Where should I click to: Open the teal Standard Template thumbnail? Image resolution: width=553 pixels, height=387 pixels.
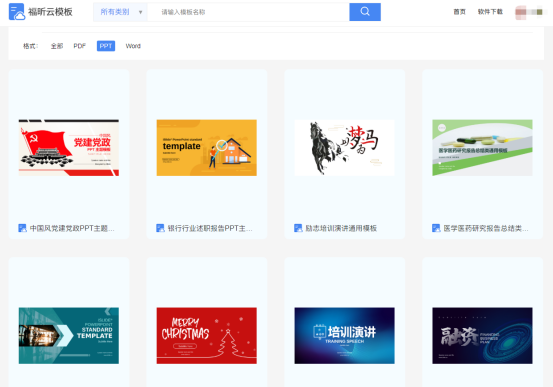69,335
